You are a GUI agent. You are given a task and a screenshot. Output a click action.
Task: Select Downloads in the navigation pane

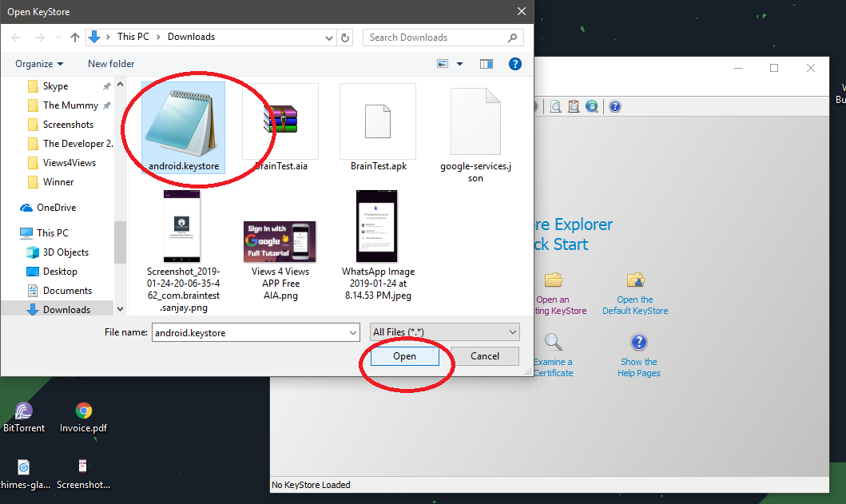[66, 310]
